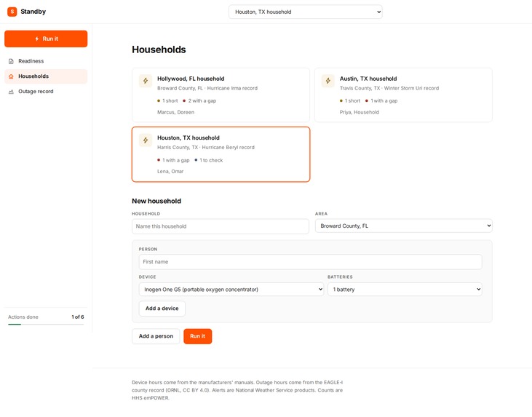Click the 'Actions done' label

(23, 317)
